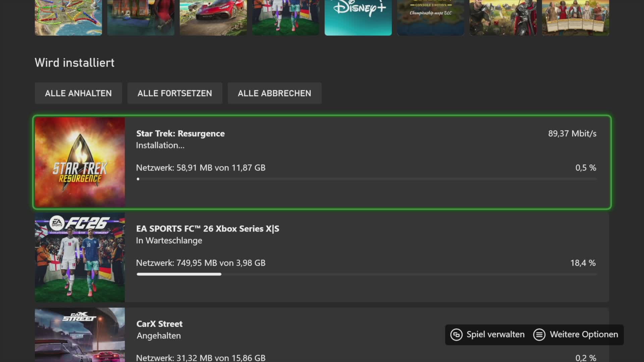
Task: Open the medieval knights game tile
Action: [x=503, y=17]
